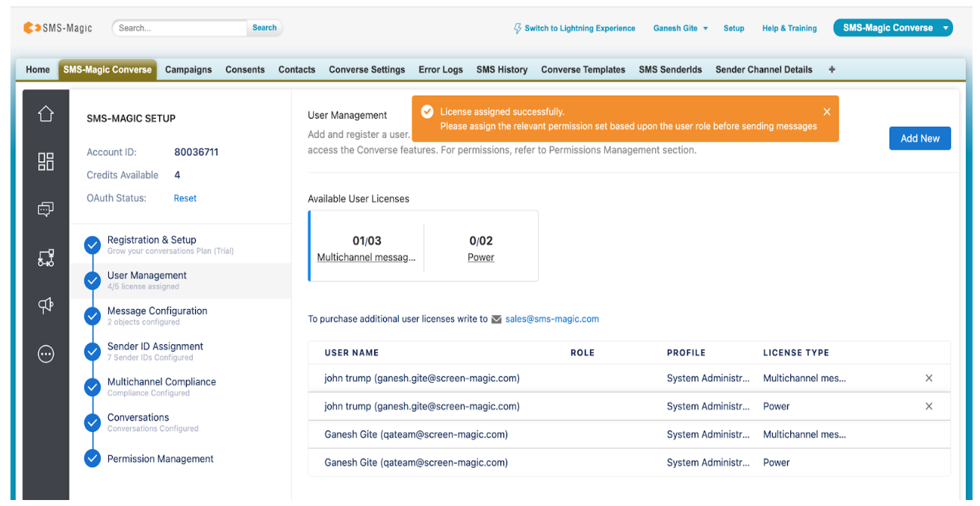Open the SMS-Magic Converse app dropdown

(x=893, y=28)
